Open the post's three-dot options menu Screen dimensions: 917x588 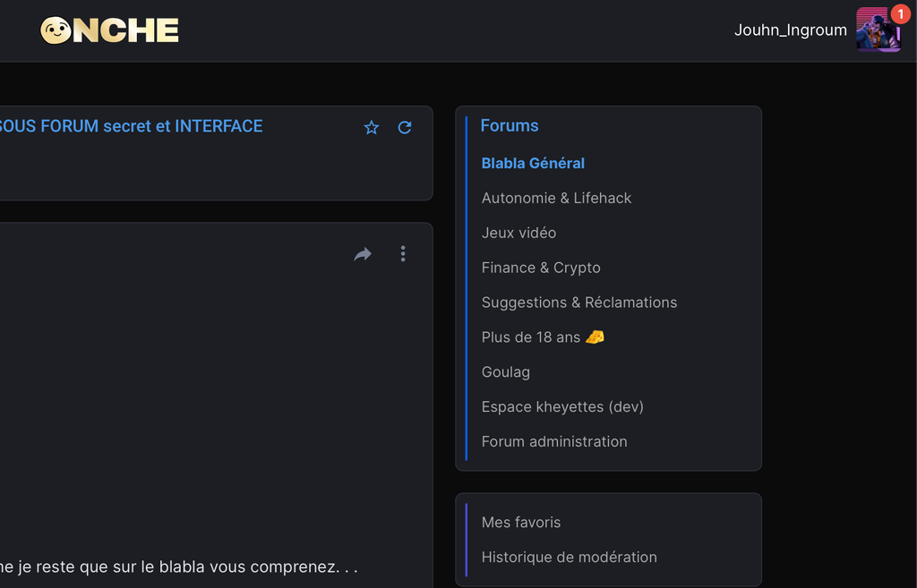coord(403,254)
